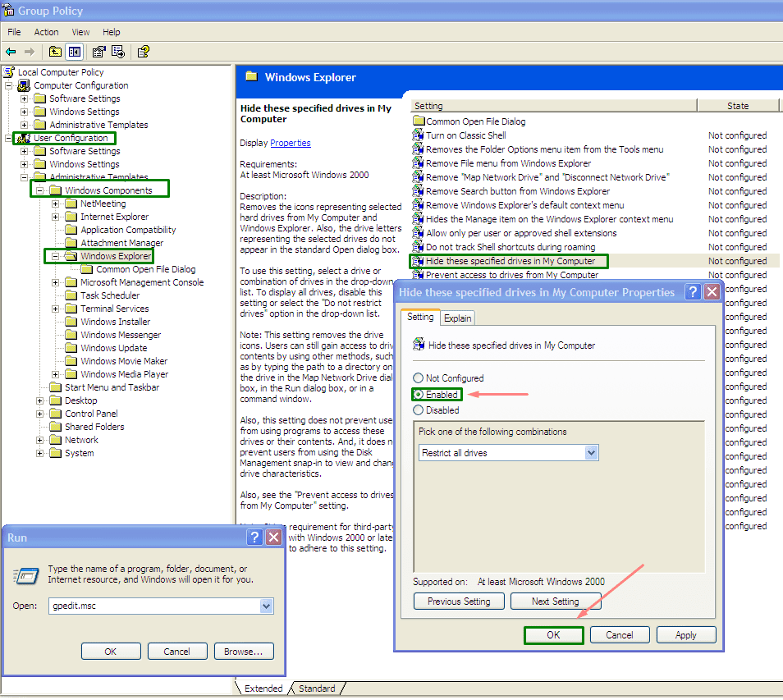Click the Windows Update folder icon

tap(71, 347)
